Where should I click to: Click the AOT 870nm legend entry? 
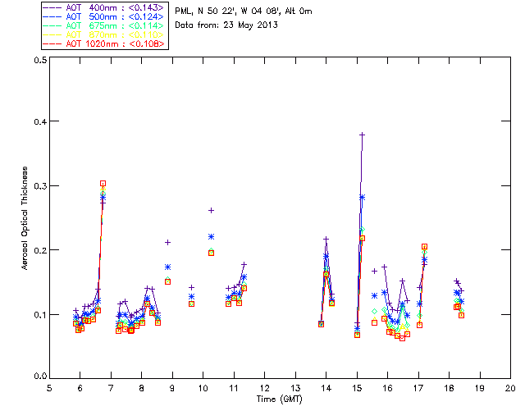[104, 34]
